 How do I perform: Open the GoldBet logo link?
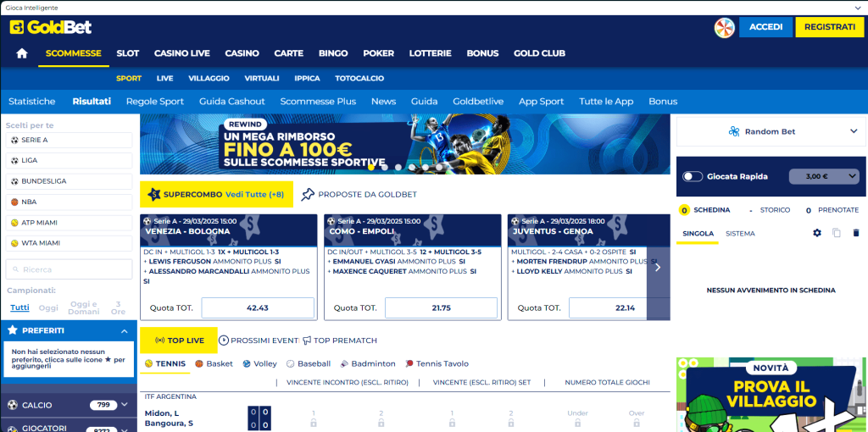(51, 27)
